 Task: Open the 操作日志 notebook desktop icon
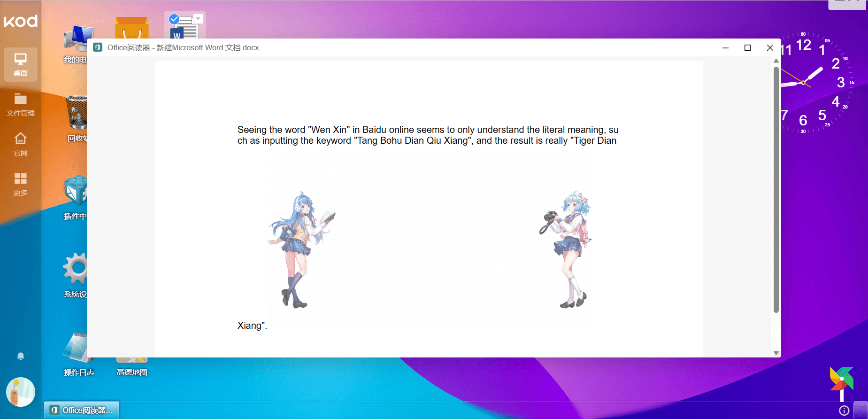coord(79,354)
